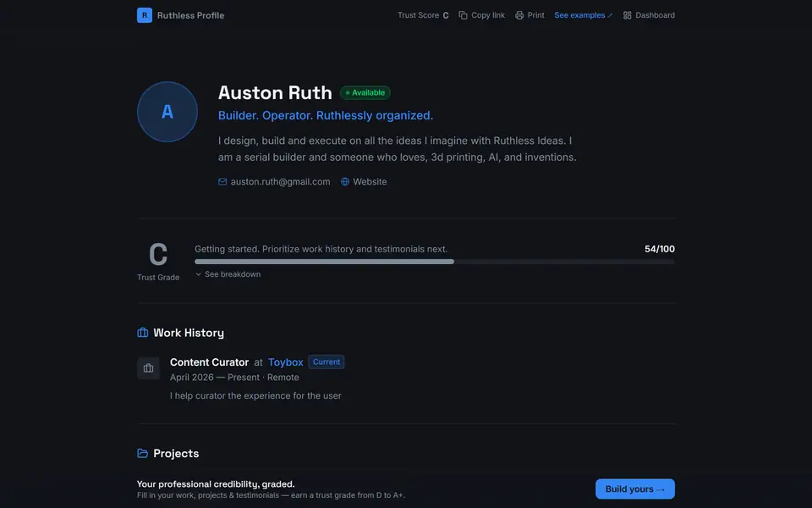812x508 pixels.
Task: Click the globe icon beside Website
Action: click(345, 181)
